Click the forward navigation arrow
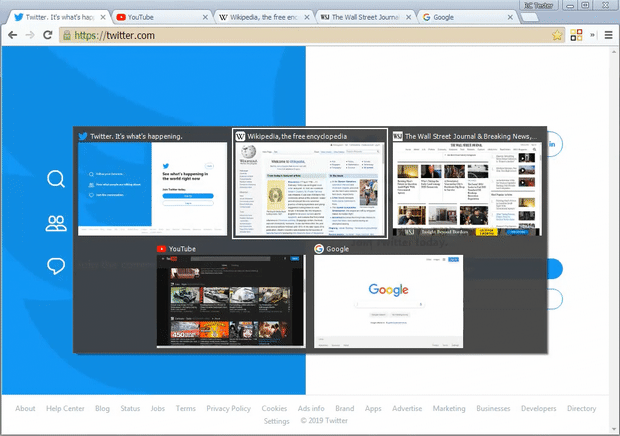Screen dimensions: 620x436 [x=30, y=35]
